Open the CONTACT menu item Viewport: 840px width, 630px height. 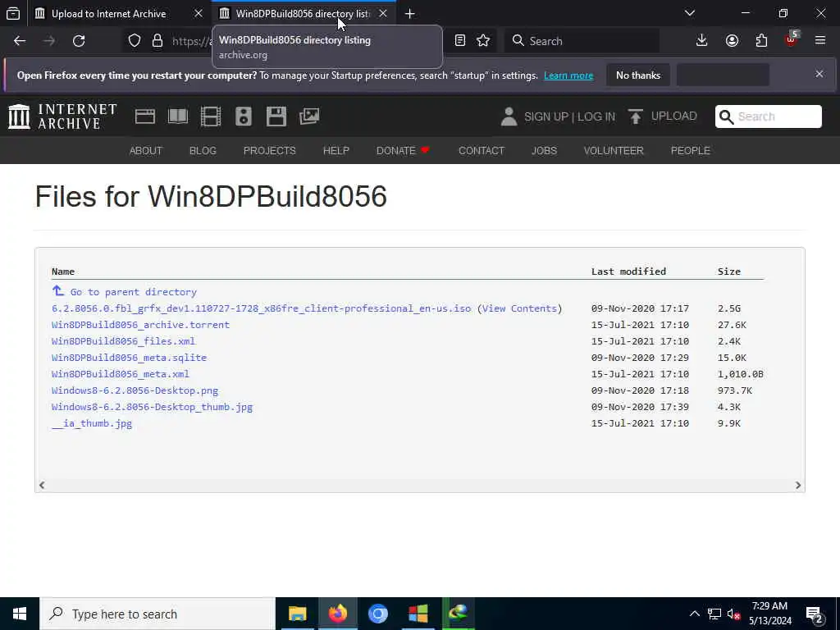click(x=482, y=151)
